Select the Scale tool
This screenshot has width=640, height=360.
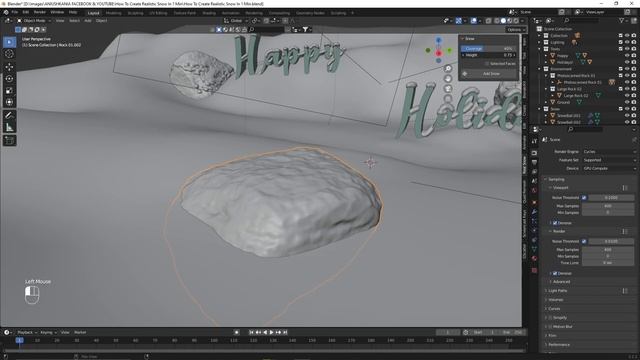(9, 90)
